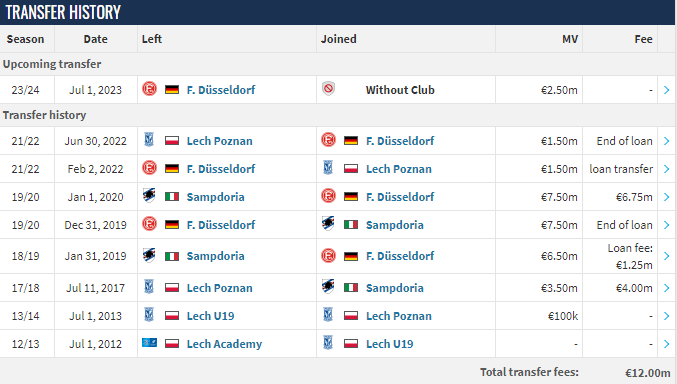
Task: Click the German flag beside F. Düsseldorf in the Feb 2, 2022 row
Action: 172,168
